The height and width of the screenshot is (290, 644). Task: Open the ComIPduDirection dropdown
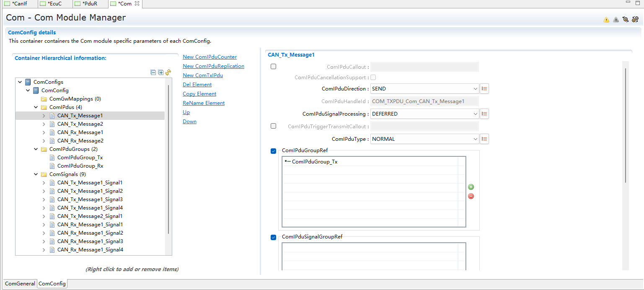(x=475, y=89)
